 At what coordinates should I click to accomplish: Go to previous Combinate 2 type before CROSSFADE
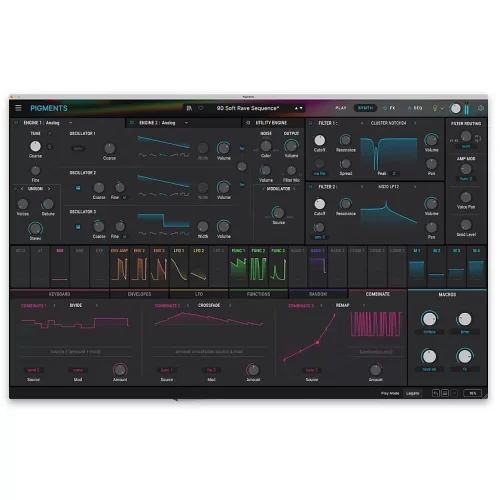[x=188, y=305]
